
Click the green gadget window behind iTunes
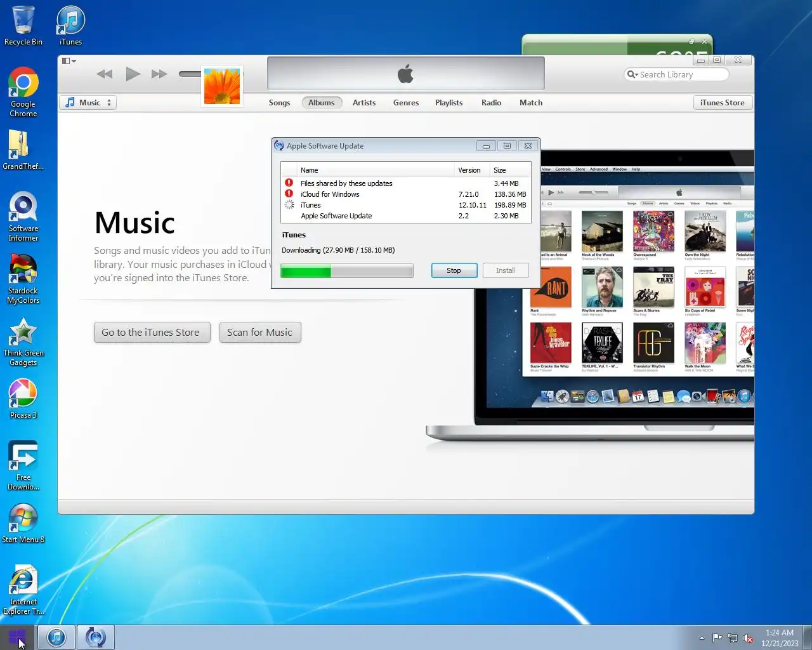pos(616,44)
